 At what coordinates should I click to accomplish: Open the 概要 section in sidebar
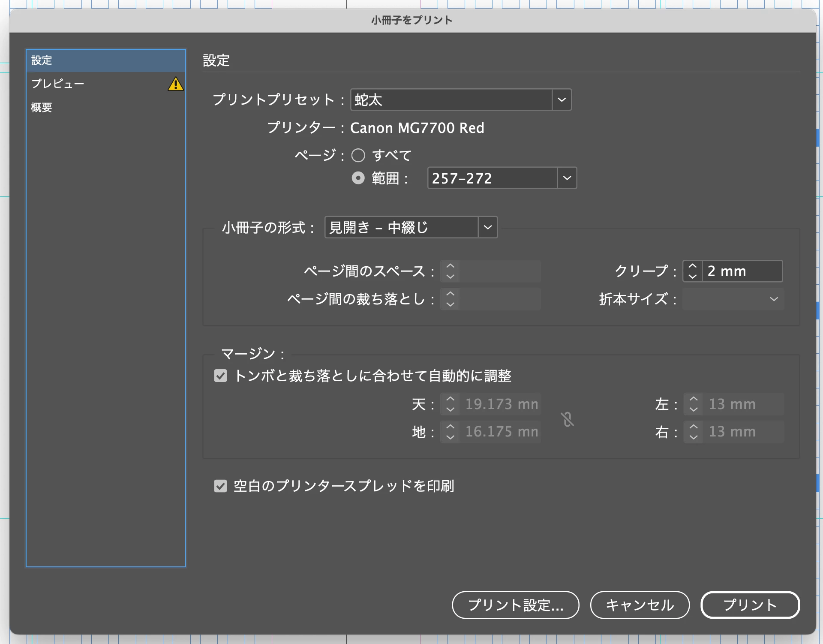pos(42,107)
